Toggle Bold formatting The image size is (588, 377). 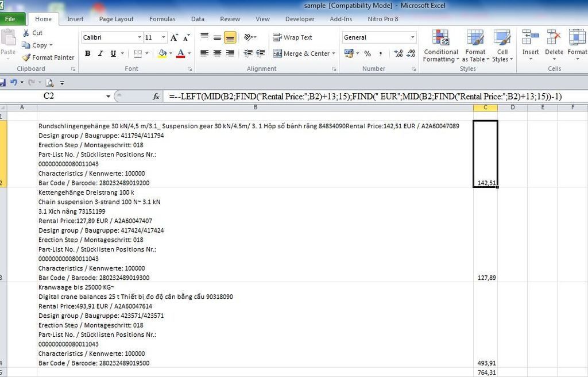tap(88, 53)
